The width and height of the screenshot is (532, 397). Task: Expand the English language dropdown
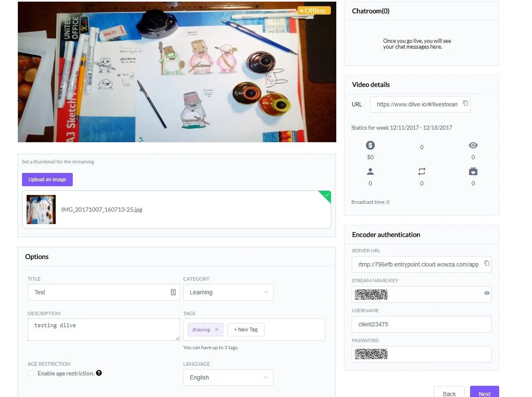coord(228,377)
